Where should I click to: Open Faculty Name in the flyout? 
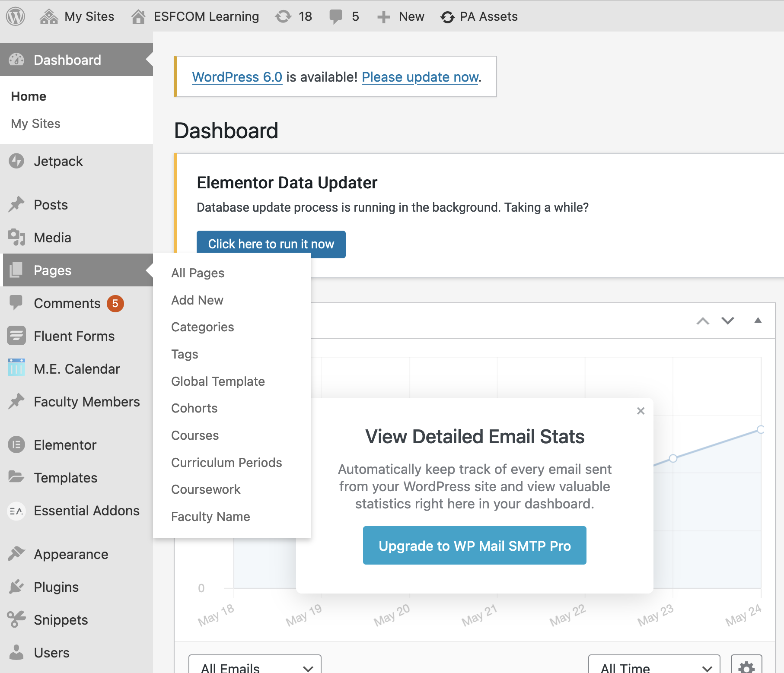click(x=210, y=517)
